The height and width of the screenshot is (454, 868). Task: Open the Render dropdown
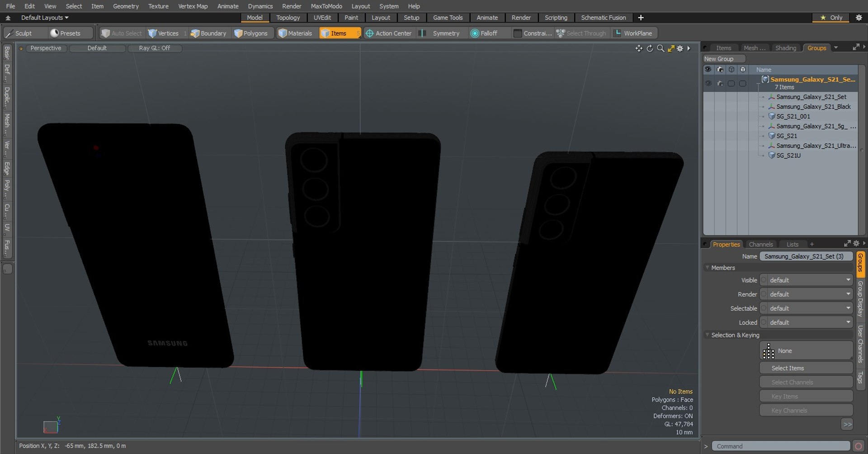(807, 294)
